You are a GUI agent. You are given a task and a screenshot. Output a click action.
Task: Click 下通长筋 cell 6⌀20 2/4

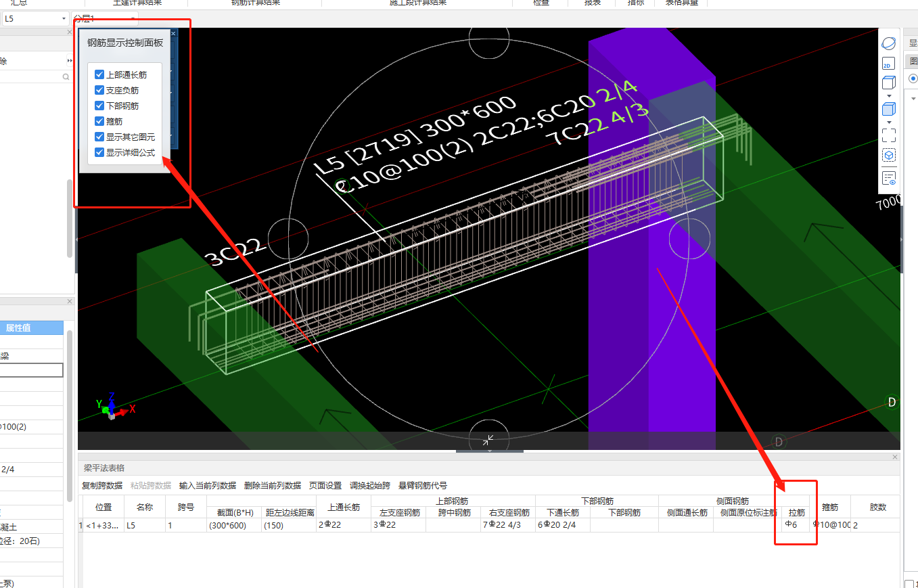point(563,525)
